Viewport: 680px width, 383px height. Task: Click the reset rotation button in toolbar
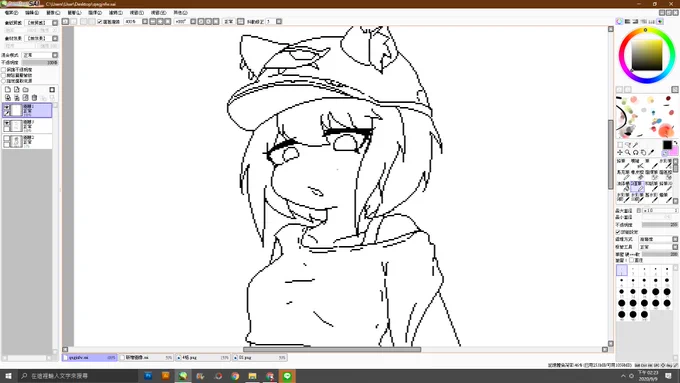point(216,21)
